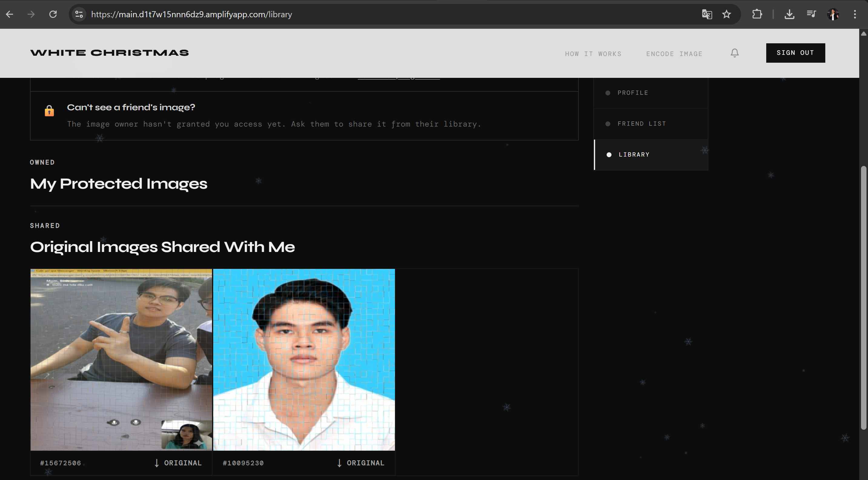The height and width of the screenshot is (480, 868).
Task: Select Profile in the sidebar
Action: (632, 93)
